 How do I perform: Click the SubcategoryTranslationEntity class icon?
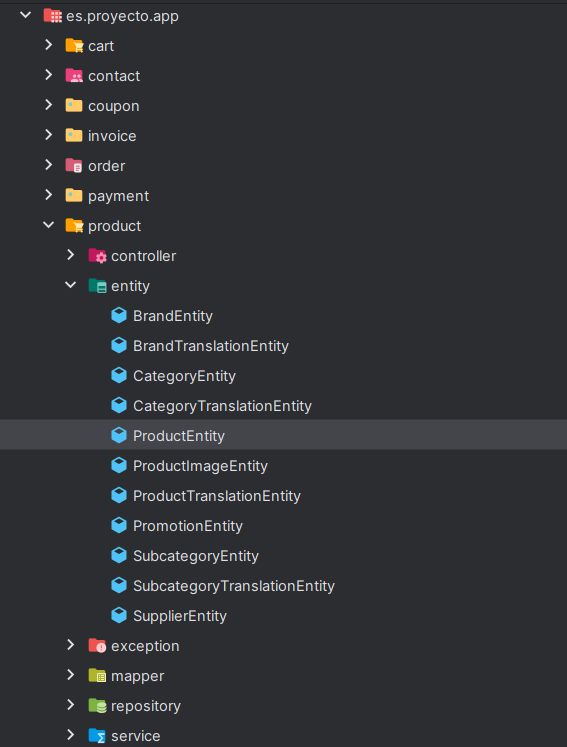[119, 585]
